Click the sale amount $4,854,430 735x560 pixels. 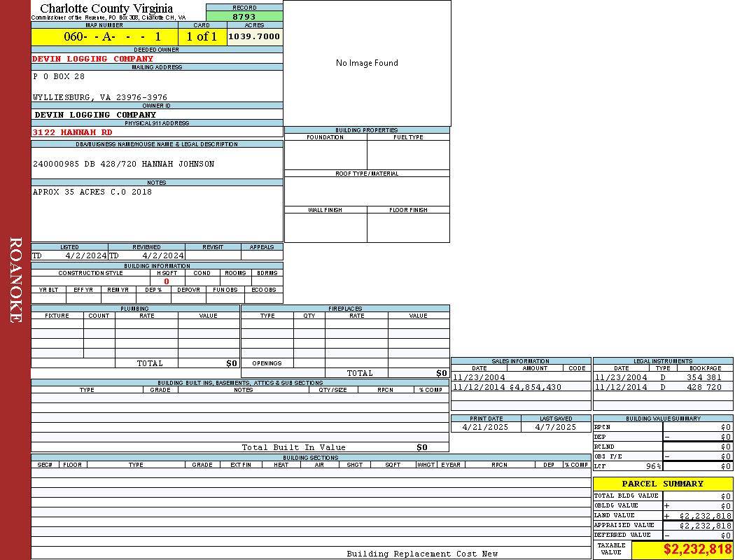[535, 387]
